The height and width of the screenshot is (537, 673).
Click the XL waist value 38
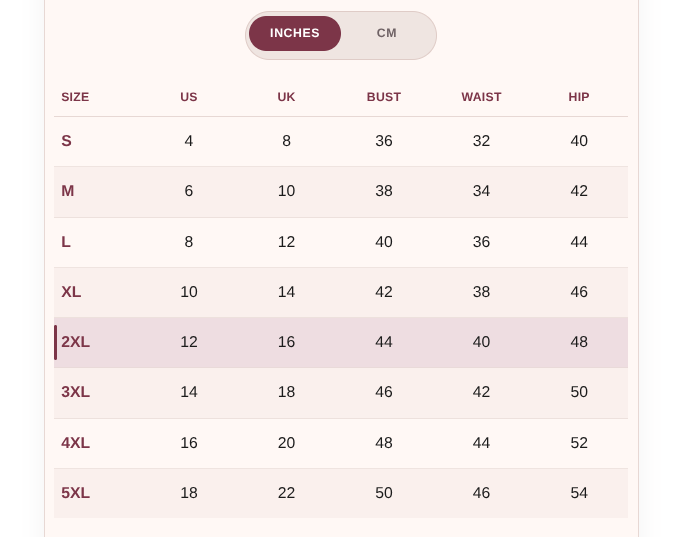(x=481, y=292)
